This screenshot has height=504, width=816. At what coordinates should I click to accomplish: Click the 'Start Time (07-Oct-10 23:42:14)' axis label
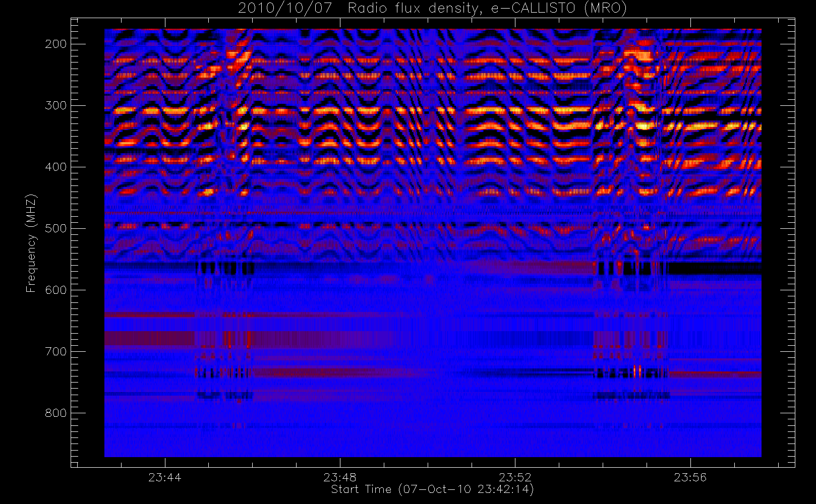(432, 489)
